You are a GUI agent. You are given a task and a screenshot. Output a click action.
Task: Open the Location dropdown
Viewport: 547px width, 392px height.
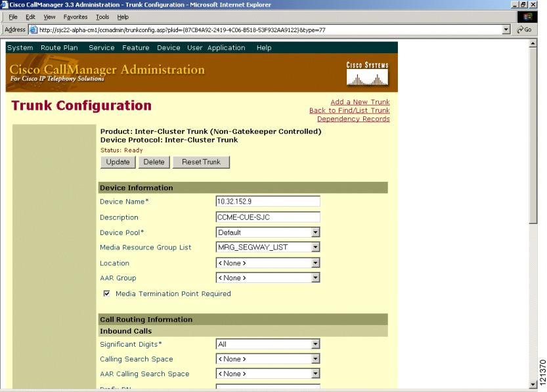(x=315, y=263)
